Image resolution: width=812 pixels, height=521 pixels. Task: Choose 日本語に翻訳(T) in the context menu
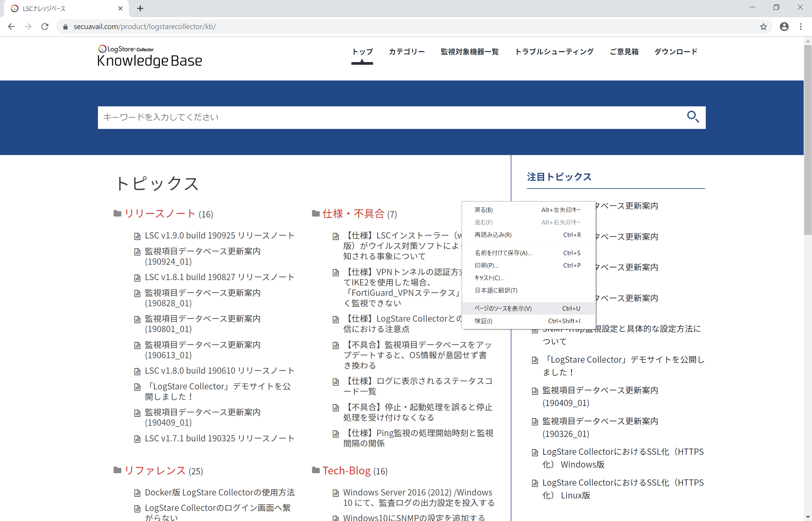pyautogui.click(x=529, y=290)
